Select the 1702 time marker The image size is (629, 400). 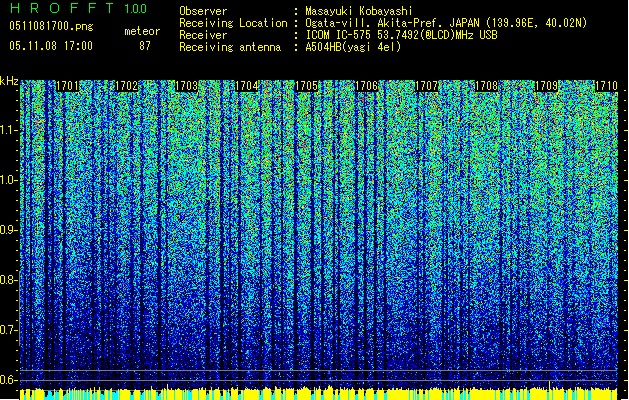pyautogui.click(x=128, y=86)
